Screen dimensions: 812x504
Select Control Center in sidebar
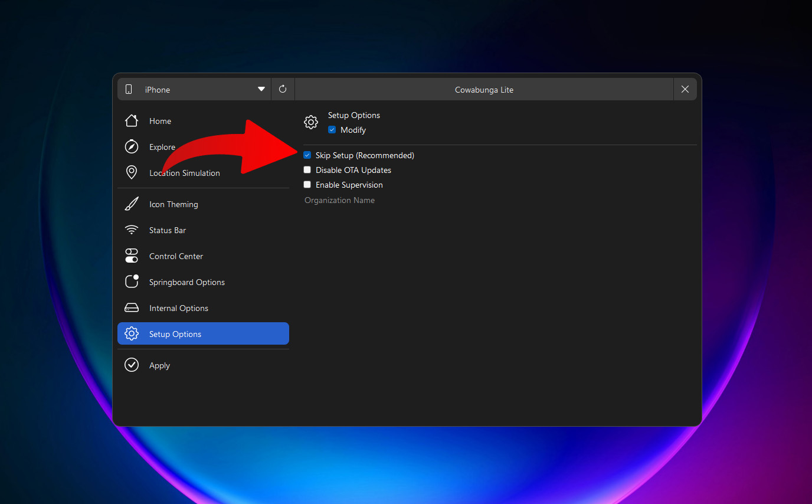pos(203,256)
